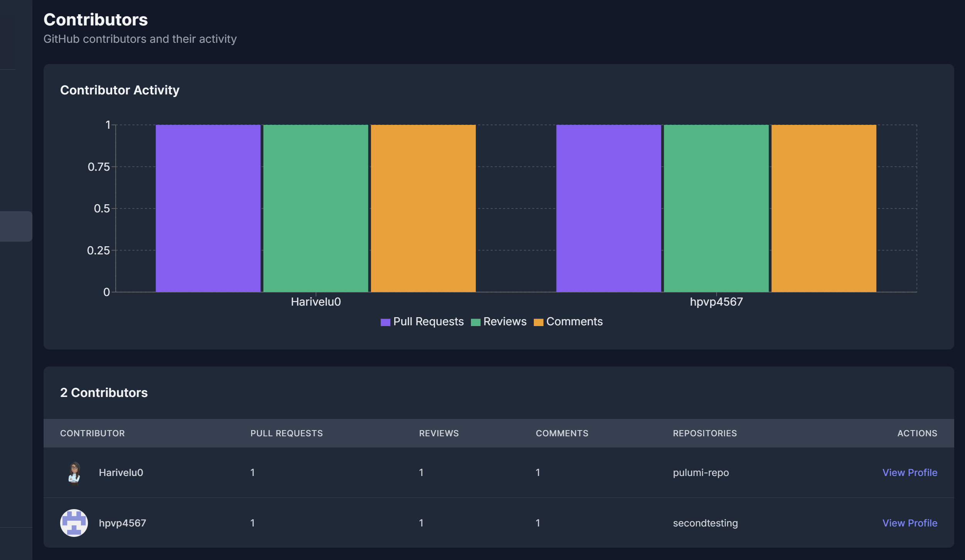Click the Comments legend text
The image size is (965, 560).
574,321
